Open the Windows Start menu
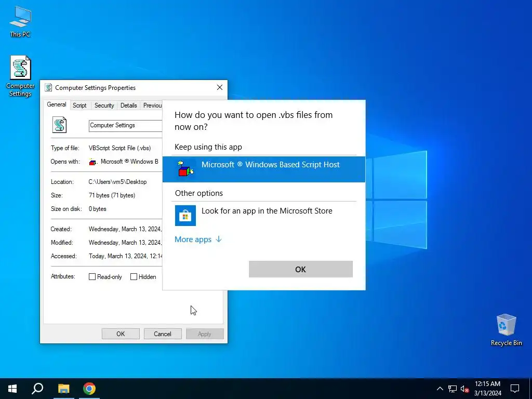532x399 pixels. [x=12, y=389]
